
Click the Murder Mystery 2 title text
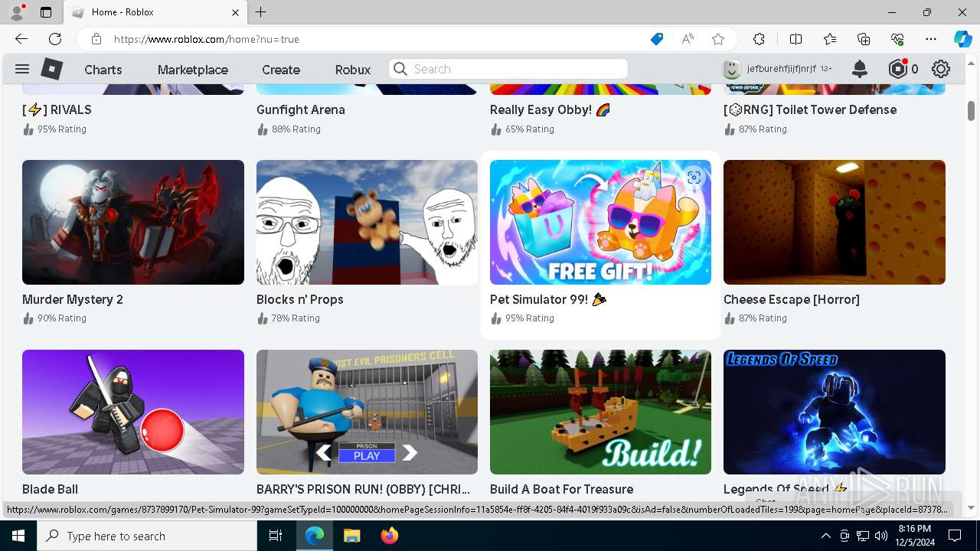tap(73, 299)
